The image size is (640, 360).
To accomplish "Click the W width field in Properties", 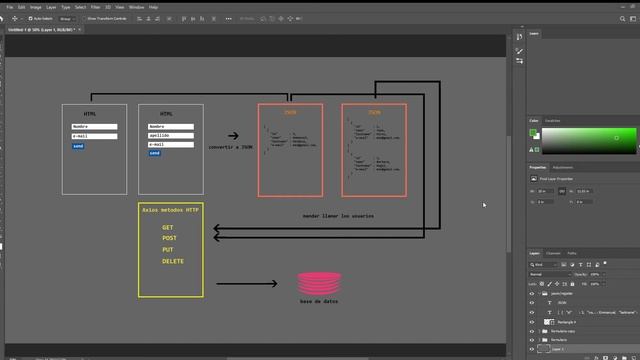I will [x=545, y=191].
